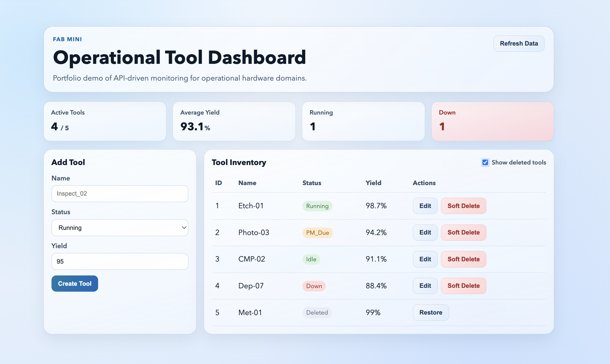610x364 pixels.
Task: Click the Yield input field
Action: 120,261
